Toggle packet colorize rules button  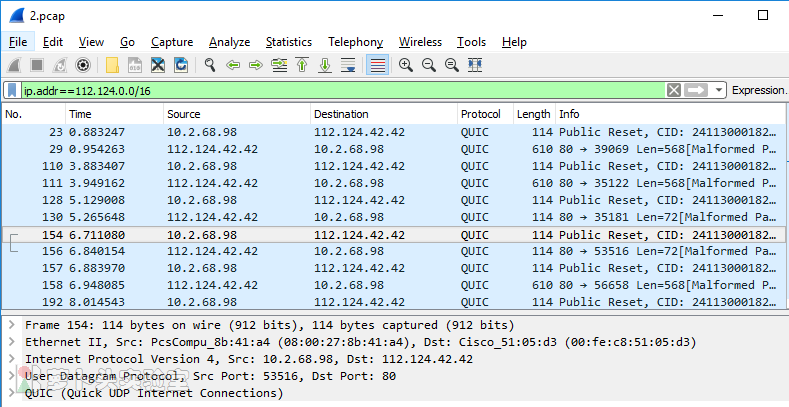(377, 65)
